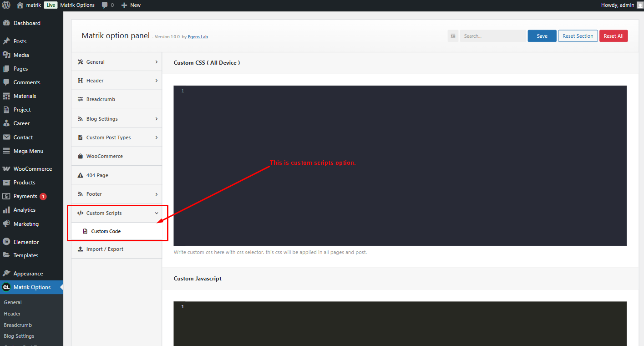
Task: Click the Analytics bar chart icon
Action: 6,210
